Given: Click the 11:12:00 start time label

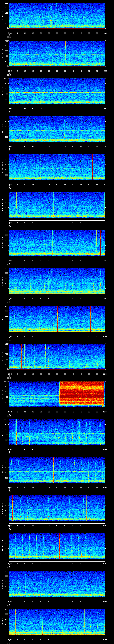Looking at the screenshot, I should (9, 450).
